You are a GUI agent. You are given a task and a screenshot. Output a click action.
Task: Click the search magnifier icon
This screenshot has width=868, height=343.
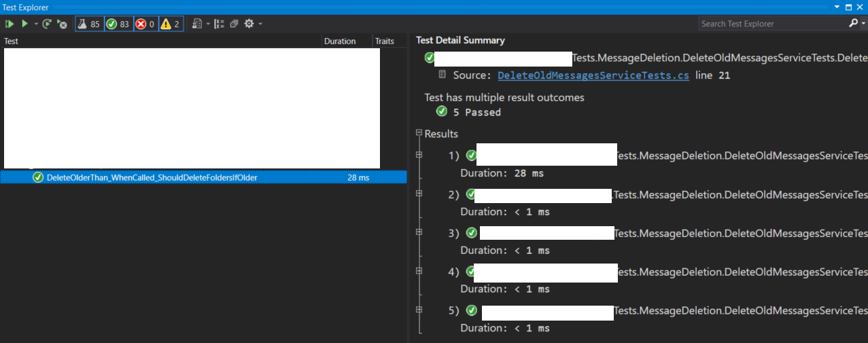[854, 23]
